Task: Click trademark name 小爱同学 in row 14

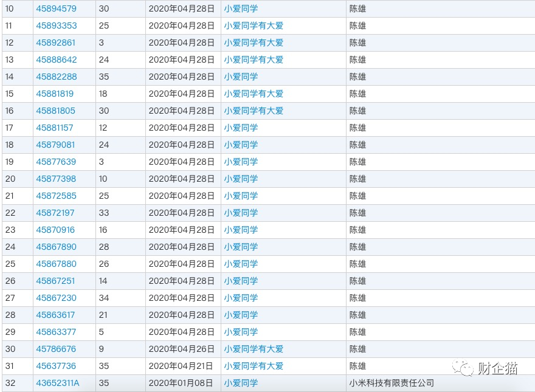Action: tap(241, 77)
